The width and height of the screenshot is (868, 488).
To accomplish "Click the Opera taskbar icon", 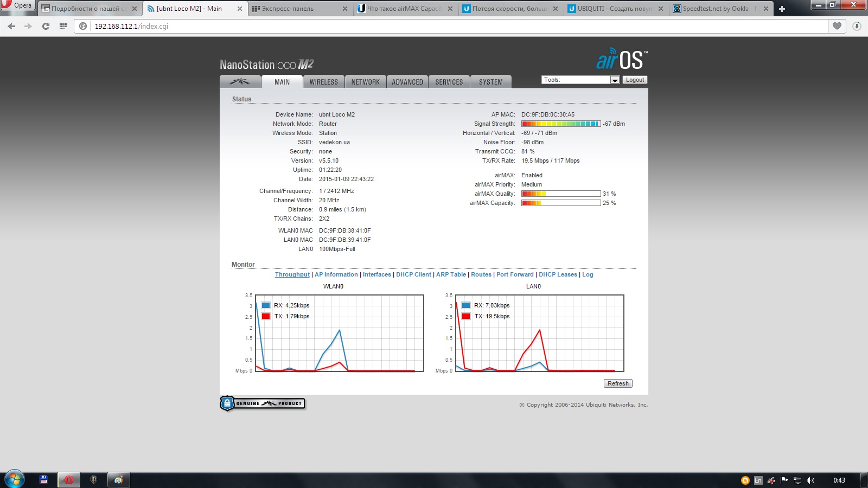I will (x=69, y=479).
